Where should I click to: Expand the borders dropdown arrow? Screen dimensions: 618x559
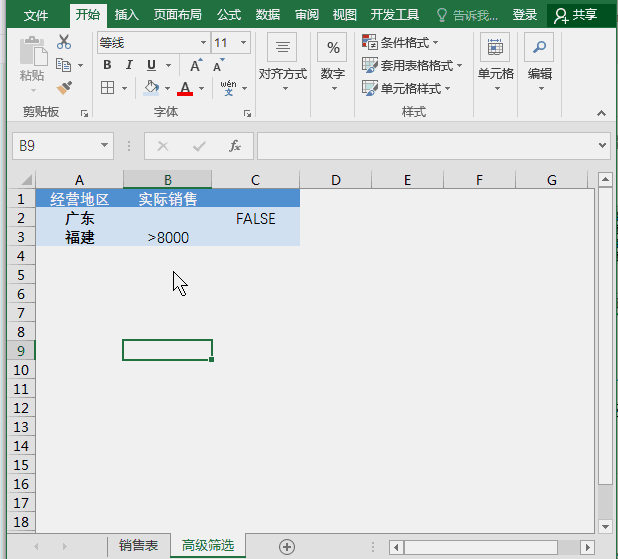tap(125, 88)
